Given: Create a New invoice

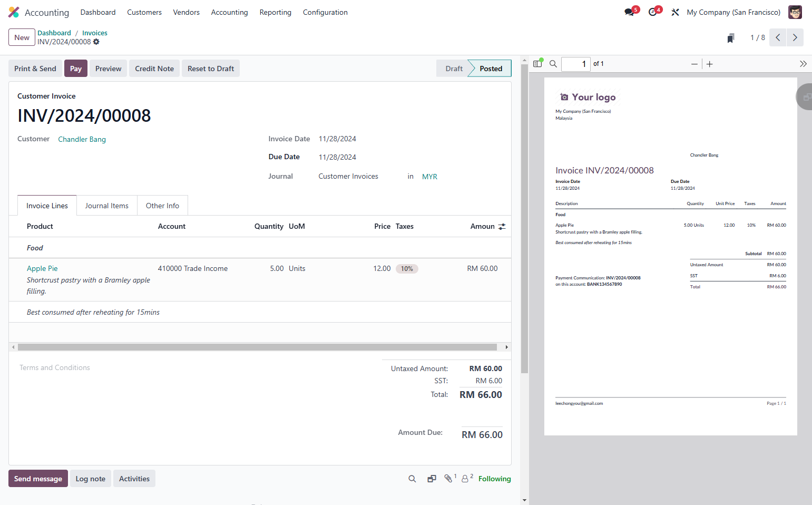Looking at the screenshot, I should 22,37.
